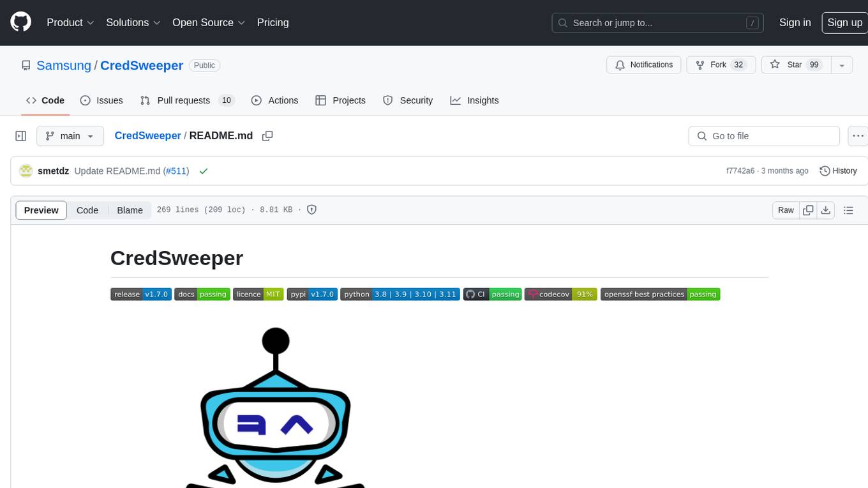This screenshot has width=868, height=488.
Task: Open the README outline list icon
Action: pos(848,210)
